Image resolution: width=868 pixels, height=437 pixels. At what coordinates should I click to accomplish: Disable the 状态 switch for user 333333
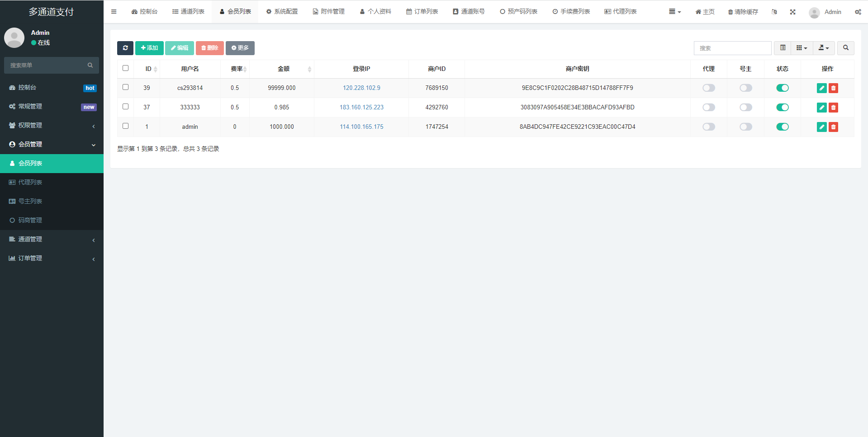point(782,108)
